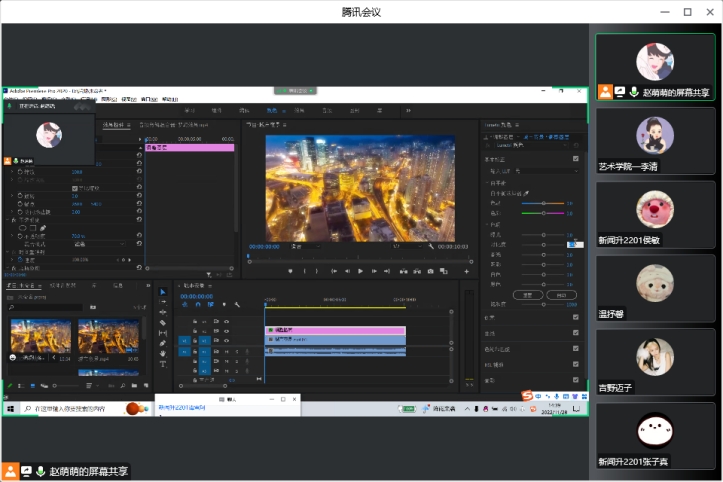This screenshot has width=723, height=482.
Task: Select the Razor tool in the tools panel
Action: click(163, 322)
